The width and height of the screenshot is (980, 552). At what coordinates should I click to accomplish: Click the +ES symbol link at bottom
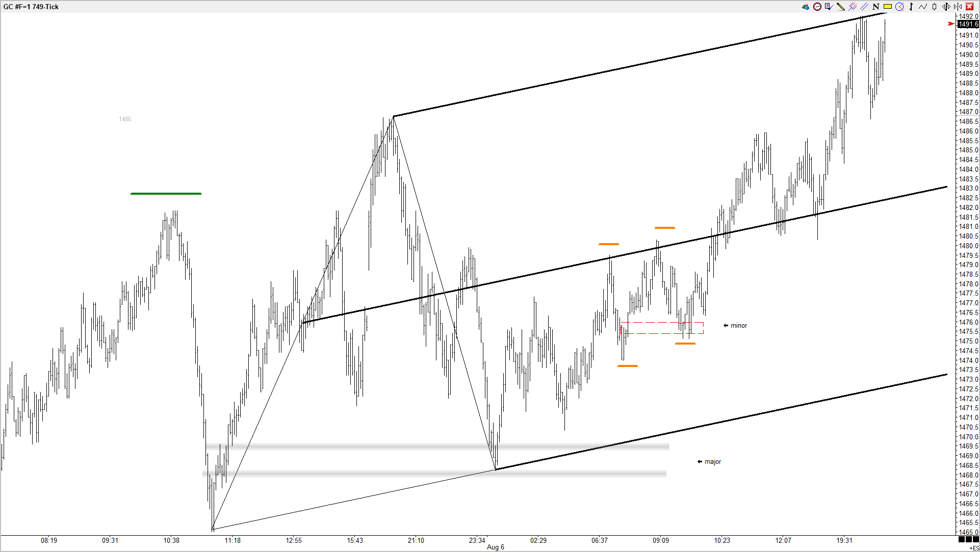click(973, 548)
